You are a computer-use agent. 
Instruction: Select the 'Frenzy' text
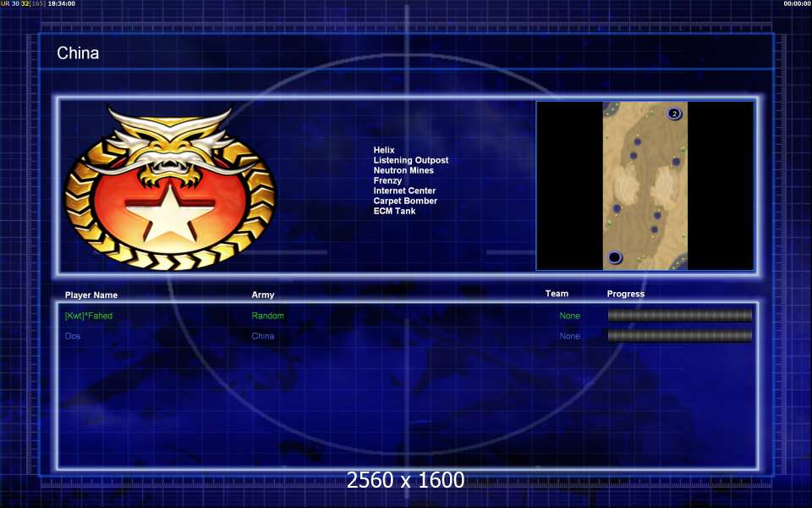click(387, 180)
